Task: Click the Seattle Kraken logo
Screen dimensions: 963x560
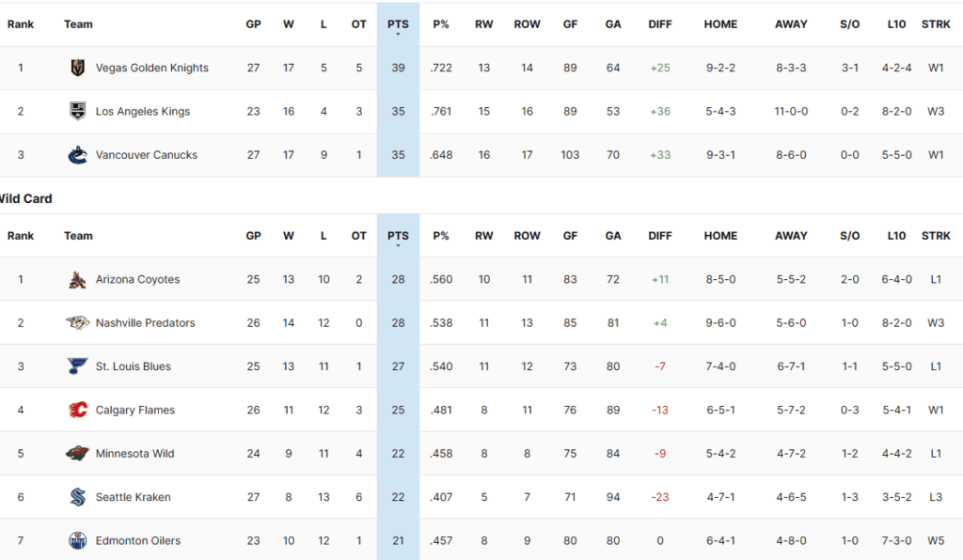Action: [x=77, y=497]
